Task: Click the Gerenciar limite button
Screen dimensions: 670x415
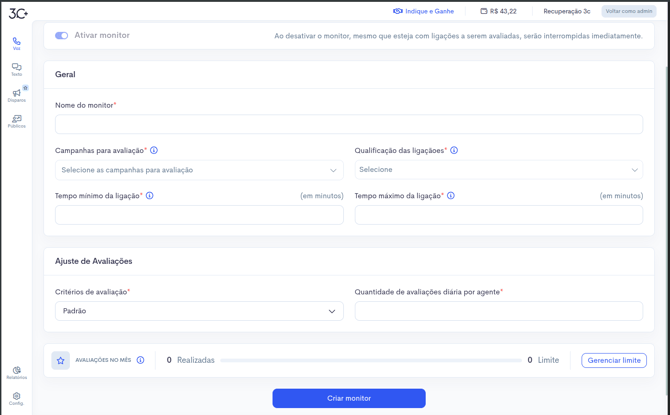Action: click(614, 360)
